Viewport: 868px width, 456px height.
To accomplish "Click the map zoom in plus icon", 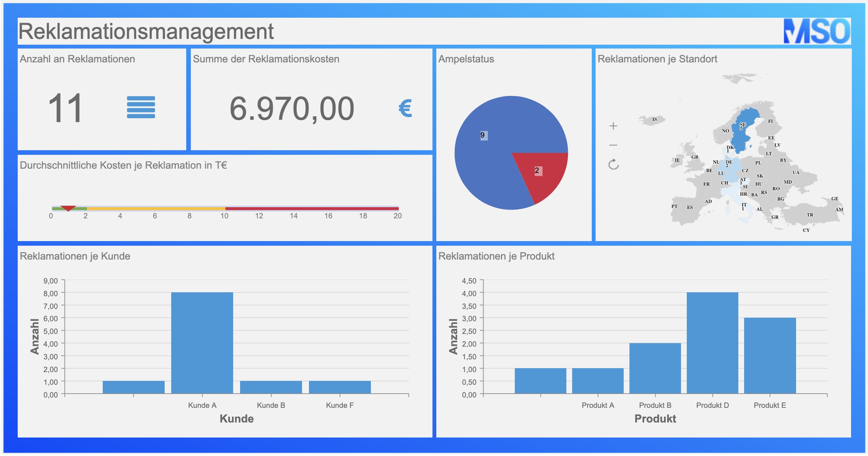I will click(613, 126).
